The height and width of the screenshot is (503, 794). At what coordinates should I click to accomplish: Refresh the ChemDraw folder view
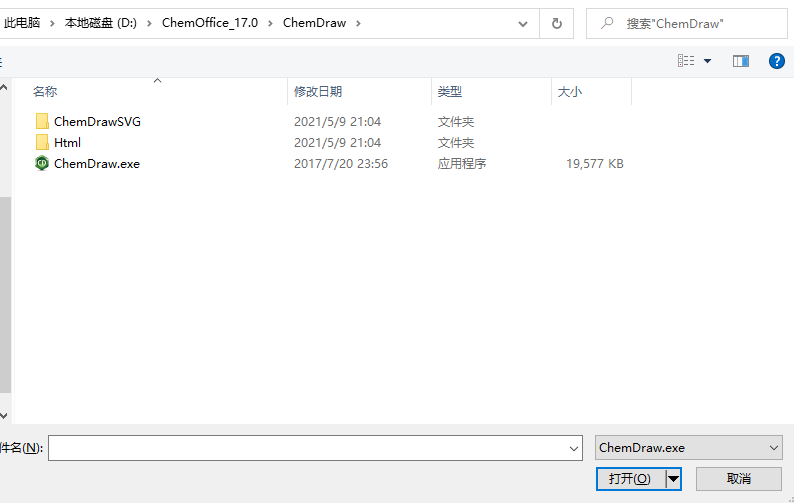557,23
